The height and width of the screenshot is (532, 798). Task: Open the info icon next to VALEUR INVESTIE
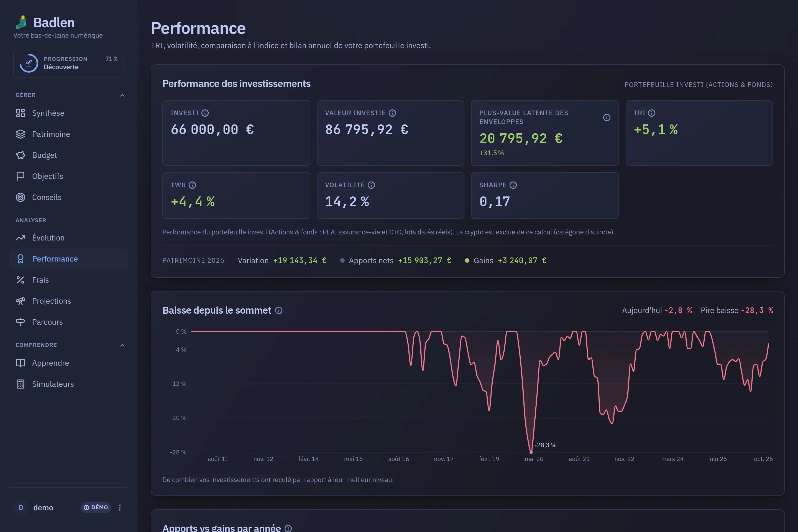[392, 113]
